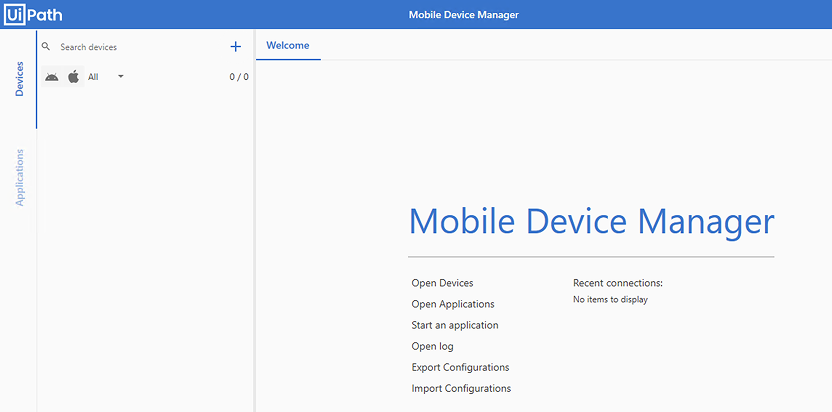Click the Open Devices link
Image resolution: width=832 pixels, height=412 pixels.
tap(442, 283)
